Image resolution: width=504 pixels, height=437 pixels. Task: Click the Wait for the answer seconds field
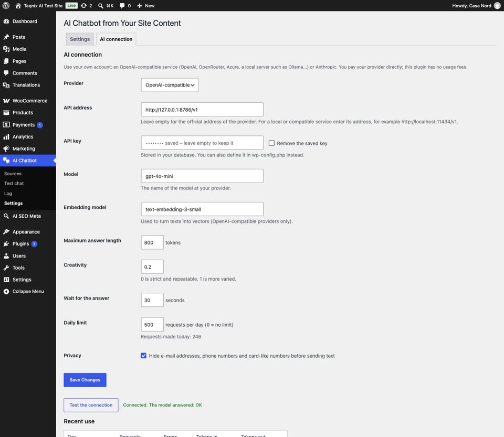[x=152, y=300]
